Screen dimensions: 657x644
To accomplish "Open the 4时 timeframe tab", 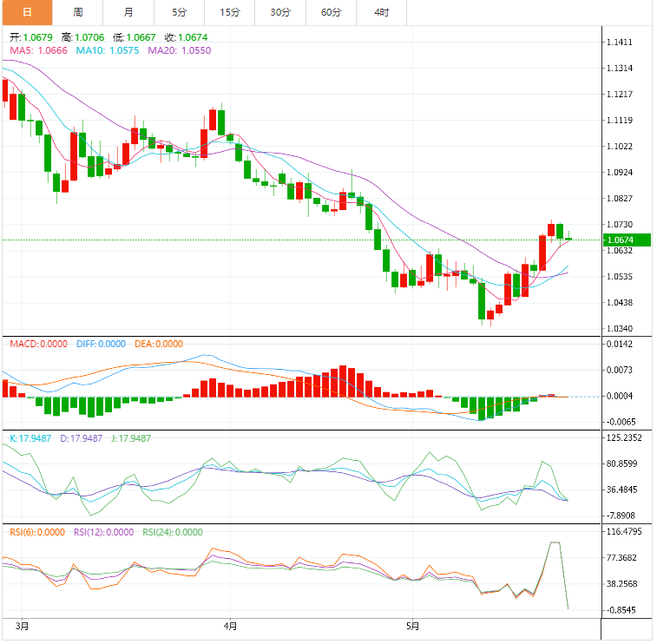I will coord(382,12).
